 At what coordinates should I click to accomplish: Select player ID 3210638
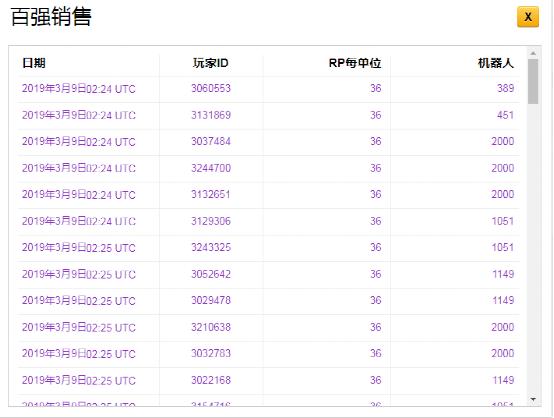point(211,327)
